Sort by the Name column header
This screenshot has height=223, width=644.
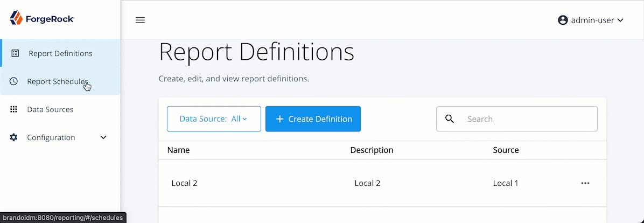[178, 150]
